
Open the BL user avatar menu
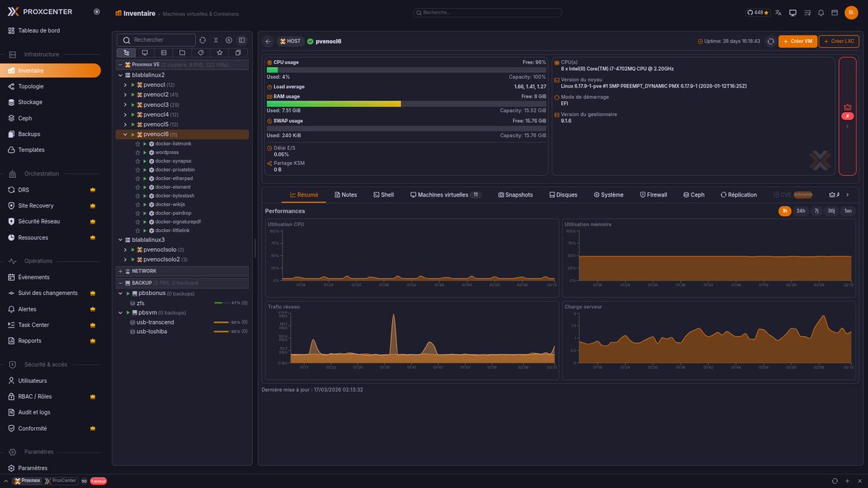(x=851, y=12)
